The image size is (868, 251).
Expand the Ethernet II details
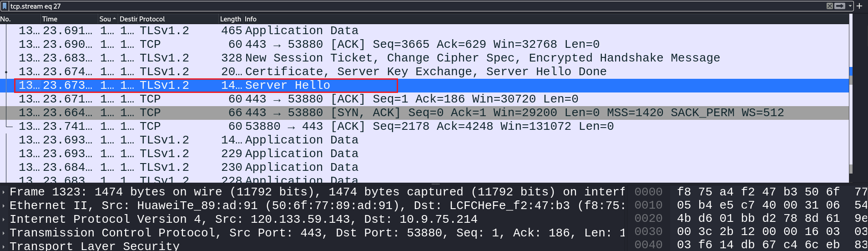click(x=4, y=206)
